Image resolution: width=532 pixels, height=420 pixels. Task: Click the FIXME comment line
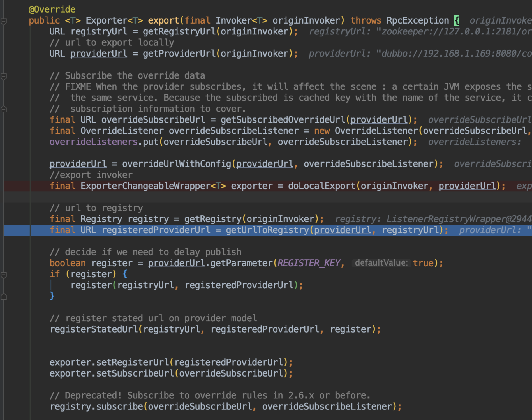[x=291, y=87]
